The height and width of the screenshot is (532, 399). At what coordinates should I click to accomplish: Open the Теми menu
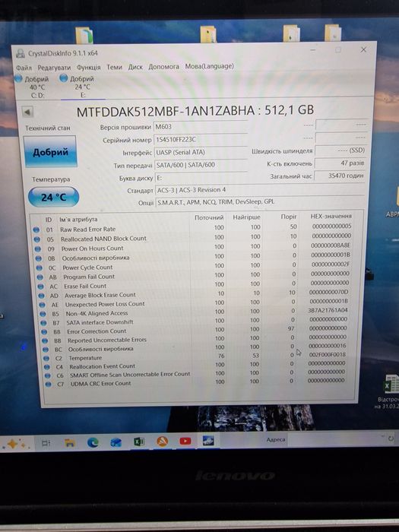click(x=114, y=67)
